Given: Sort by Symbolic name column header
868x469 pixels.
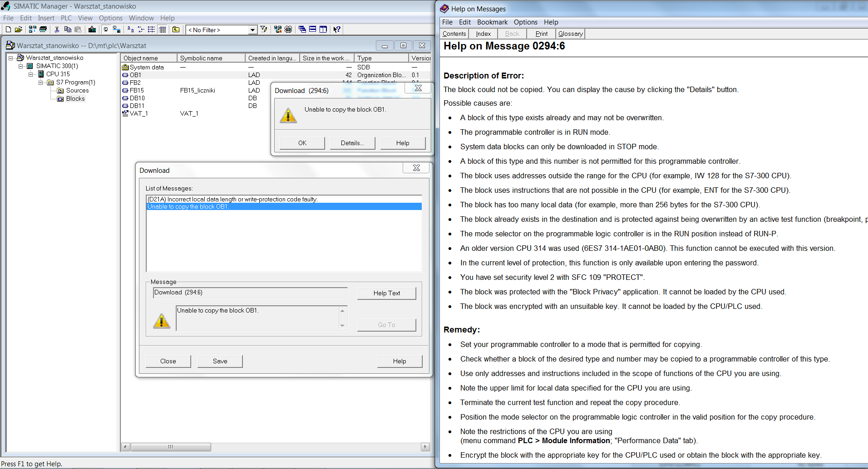Looking at the screenshot, I should pyautogui.click(x=211, y=58).
